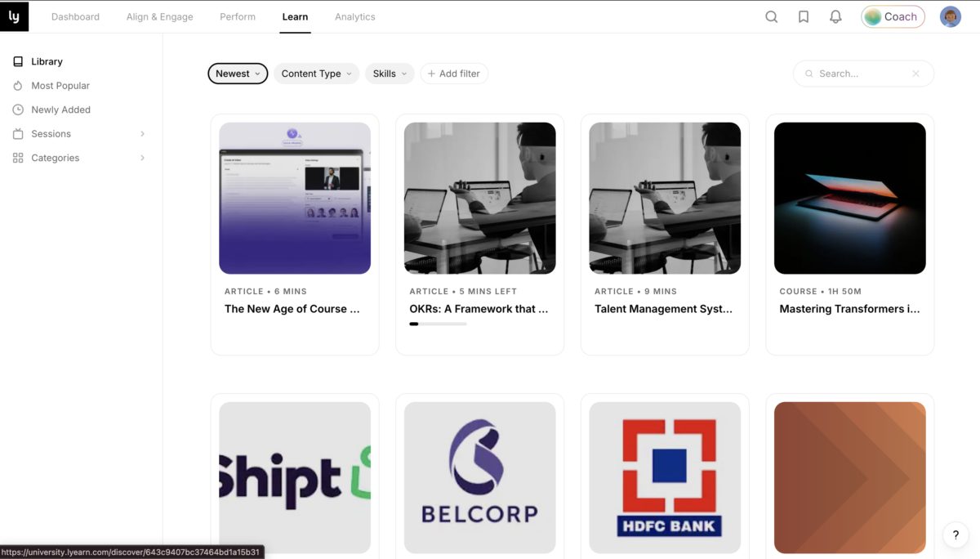Open the Newest sort dropdown
The width and height of the screenshot is (980, 559).
238,74
